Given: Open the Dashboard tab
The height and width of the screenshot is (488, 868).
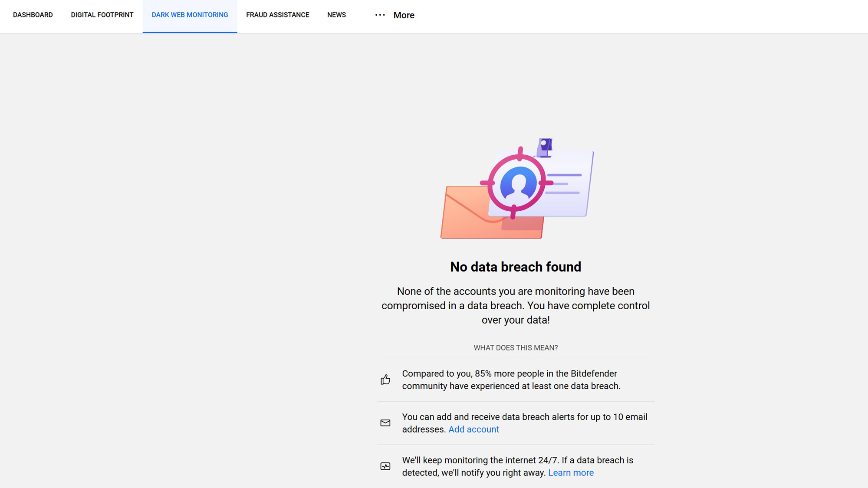Looking at the screenshot, I should [33, 15].
